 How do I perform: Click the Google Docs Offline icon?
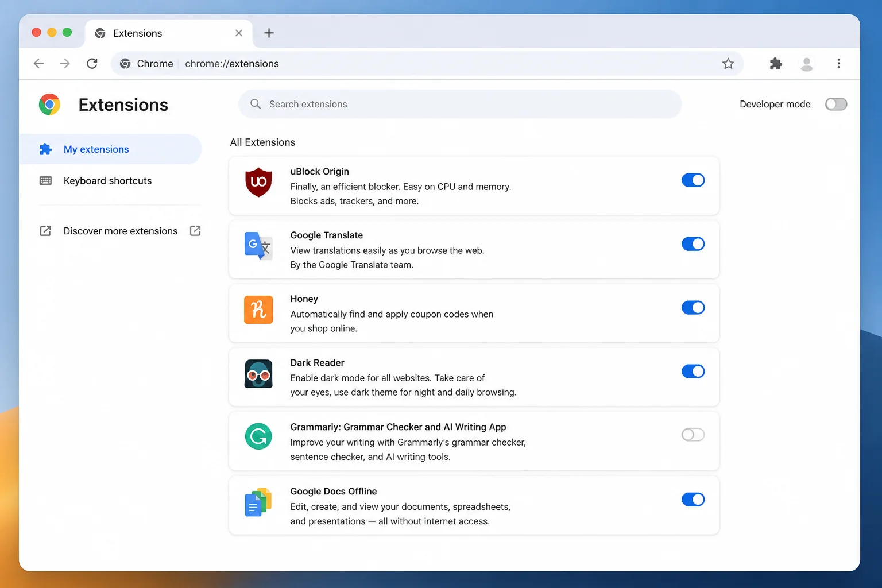pyautogui.click(x=258, y=502)
